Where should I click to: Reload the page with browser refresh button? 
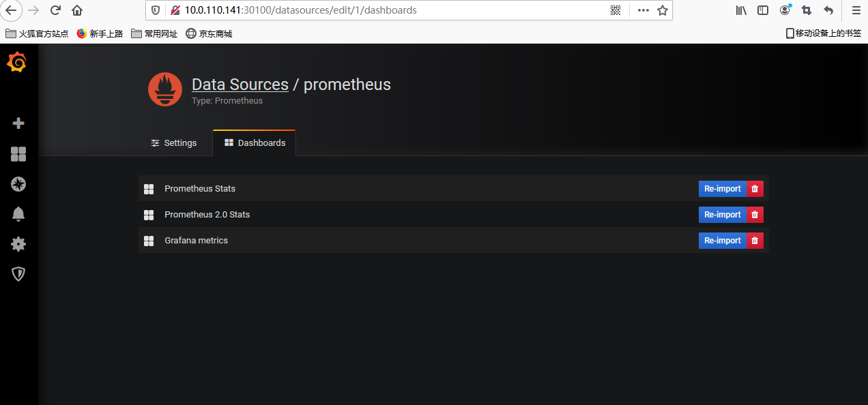tap(55, 10)
